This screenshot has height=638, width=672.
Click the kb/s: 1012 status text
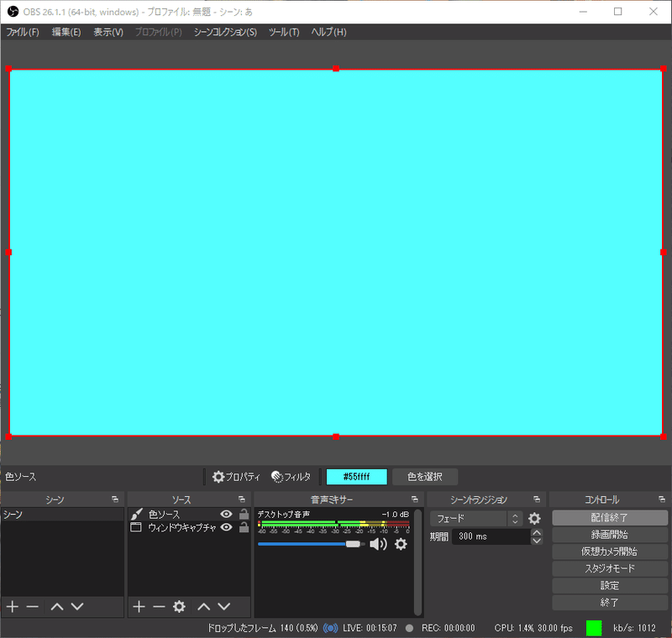click(634, 628)
